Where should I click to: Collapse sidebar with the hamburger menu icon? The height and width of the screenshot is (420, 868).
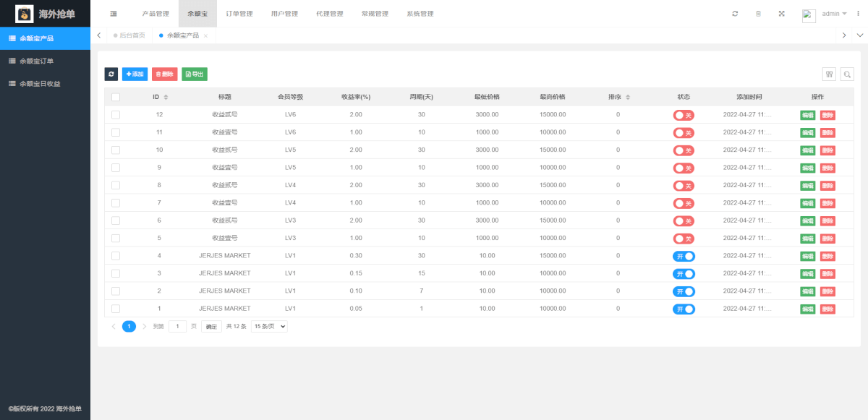pos(114,14)
